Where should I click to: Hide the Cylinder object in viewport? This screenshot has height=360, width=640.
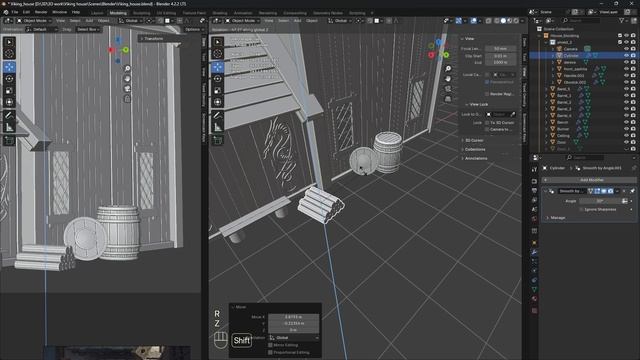pos(626,56)
